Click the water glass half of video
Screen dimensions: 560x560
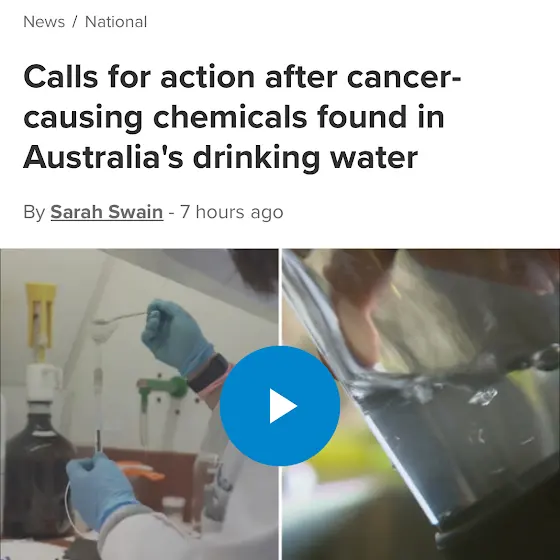click(x=421, y=404)
